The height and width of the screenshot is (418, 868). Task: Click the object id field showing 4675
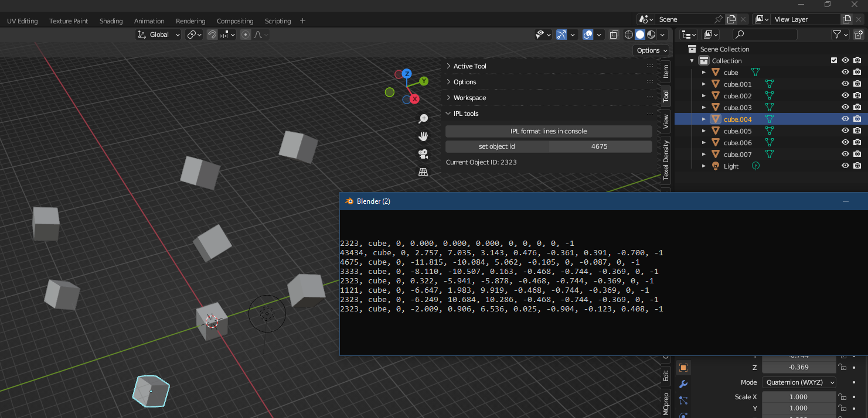pos(600,146)
